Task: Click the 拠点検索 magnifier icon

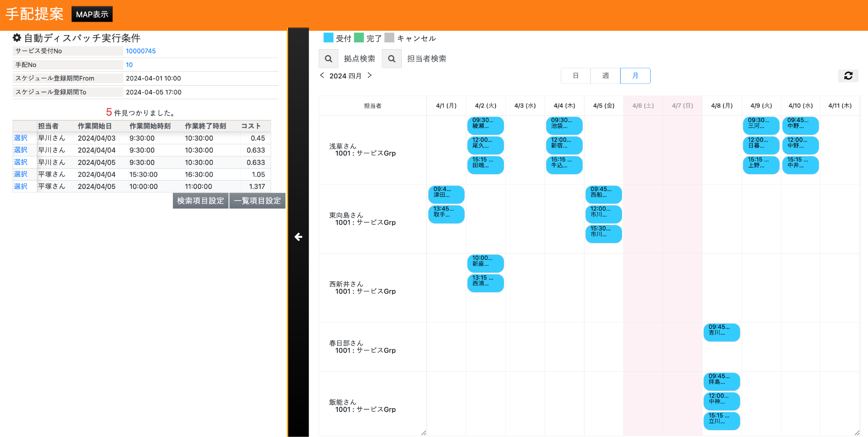Action: tap(328, 59)
